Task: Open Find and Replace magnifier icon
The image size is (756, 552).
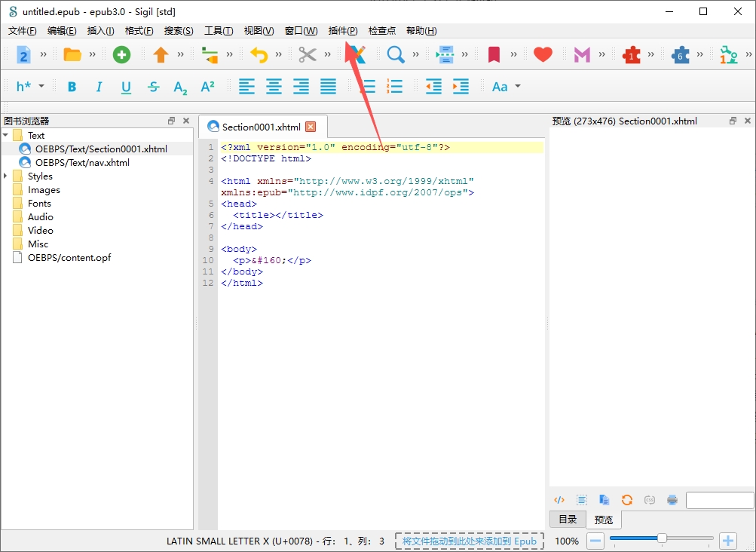Action: (396, 54)
